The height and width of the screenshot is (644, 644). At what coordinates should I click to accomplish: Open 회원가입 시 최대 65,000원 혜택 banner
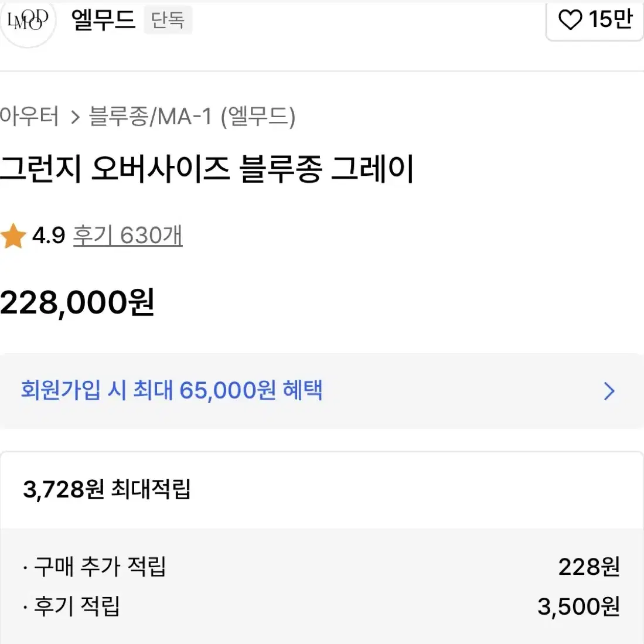pyautogui.click(x=322, y=391)
